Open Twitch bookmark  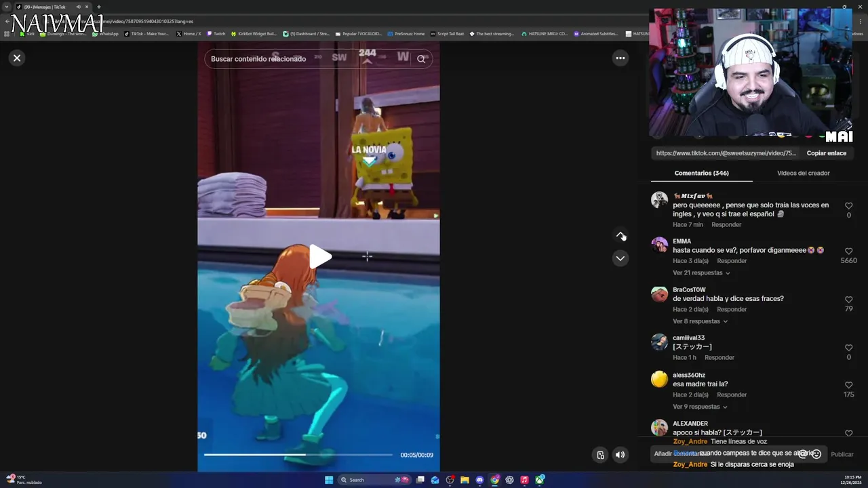[216, 33]
